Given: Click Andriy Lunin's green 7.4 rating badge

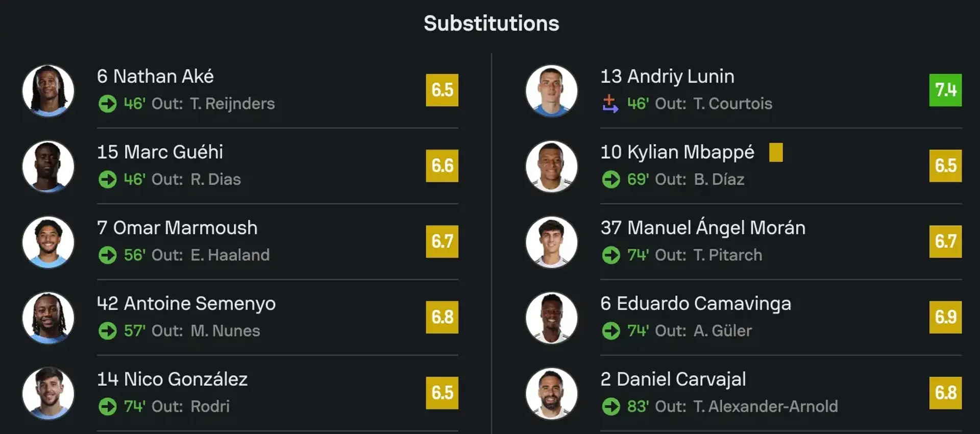Looking at the screenshot, I should 945,90.
